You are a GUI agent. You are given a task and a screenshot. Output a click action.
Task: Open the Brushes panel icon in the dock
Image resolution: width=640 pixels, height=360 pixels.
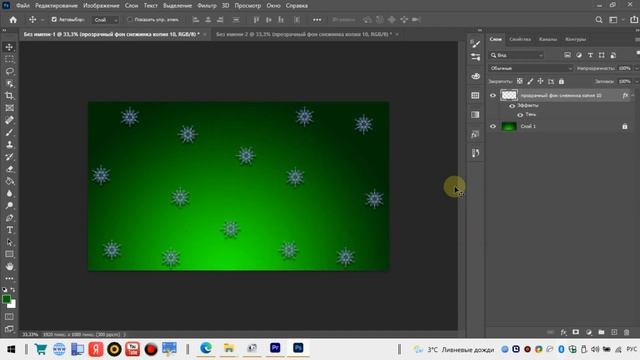pyautogui.click(x=475, y=44)
